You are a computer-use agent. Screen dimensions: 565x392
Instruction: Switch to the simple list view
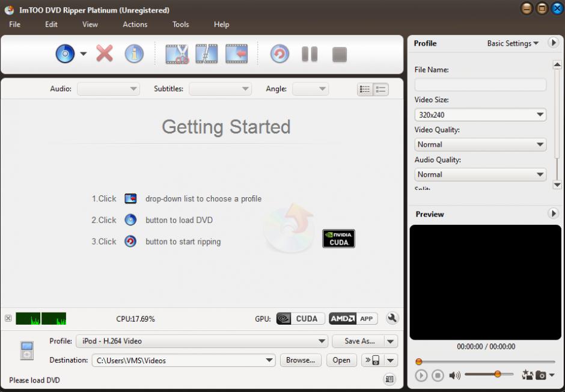pos(380,90)
